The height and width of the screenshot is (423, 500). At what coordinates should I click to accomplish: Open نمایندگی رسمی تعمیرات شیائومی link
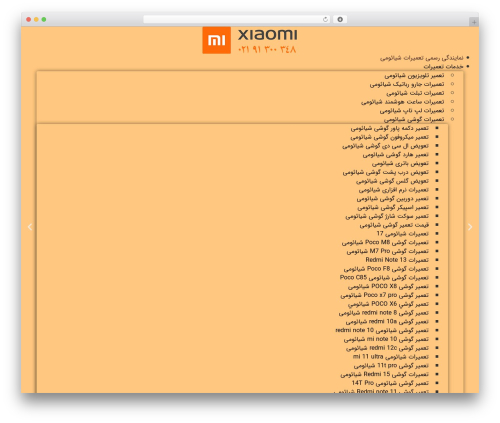(422, 58)
